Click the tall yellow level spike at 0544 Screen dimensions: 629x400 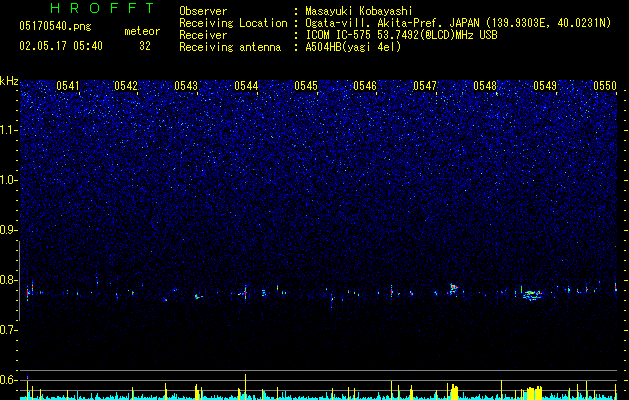[x=246, y=387]
